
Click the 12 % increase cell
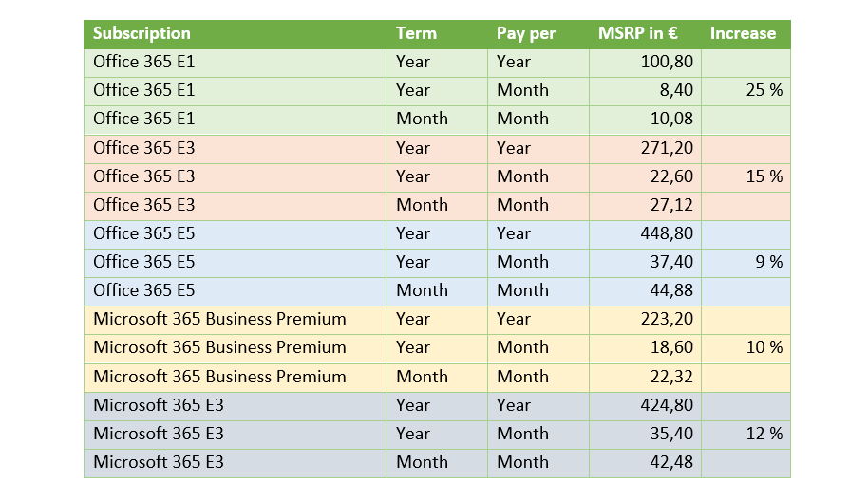tap(745, 435)
